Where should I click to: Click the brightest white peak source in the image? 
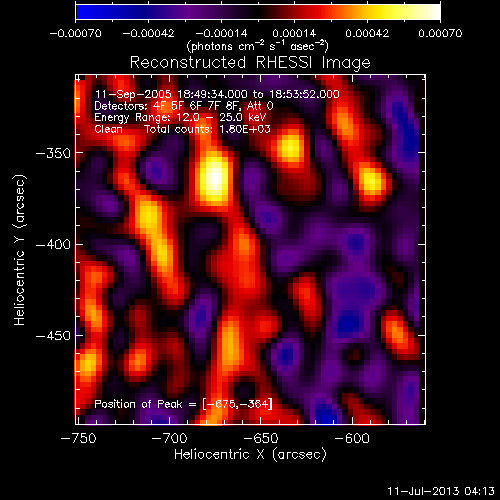click(215, 177)
